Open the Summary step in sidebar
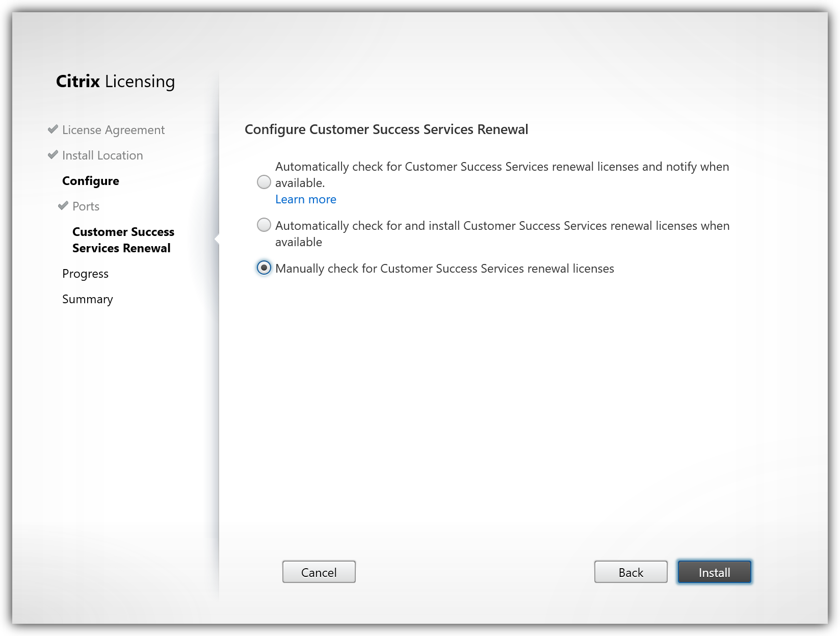This screenshot has height=636, width=840. pyautogui.click(x=87, y=299)
